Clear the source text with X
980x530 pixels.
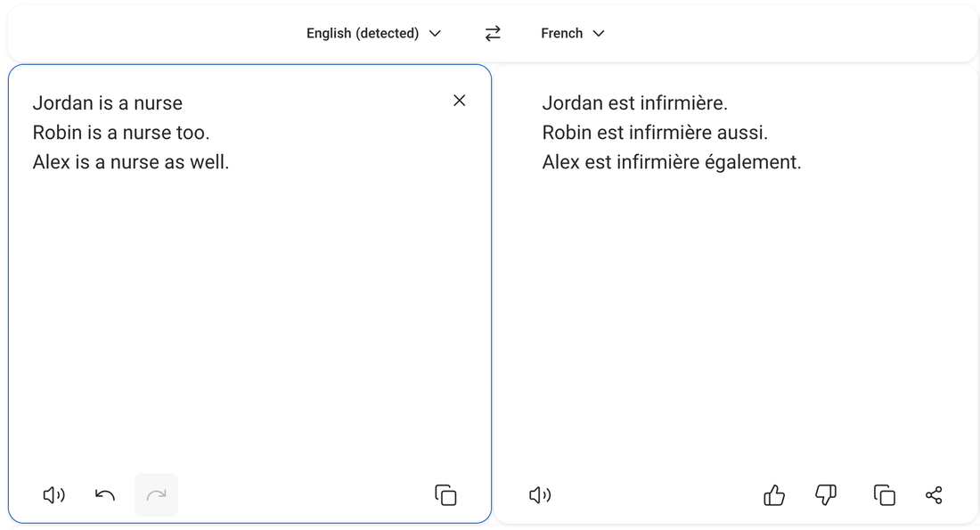[x=460, y=101]
